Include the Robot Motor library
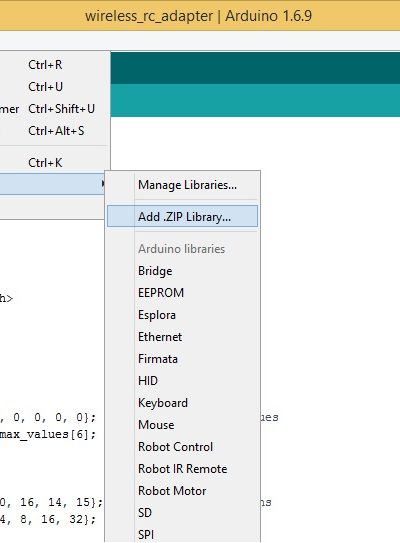400x543 pixels. 182,491
